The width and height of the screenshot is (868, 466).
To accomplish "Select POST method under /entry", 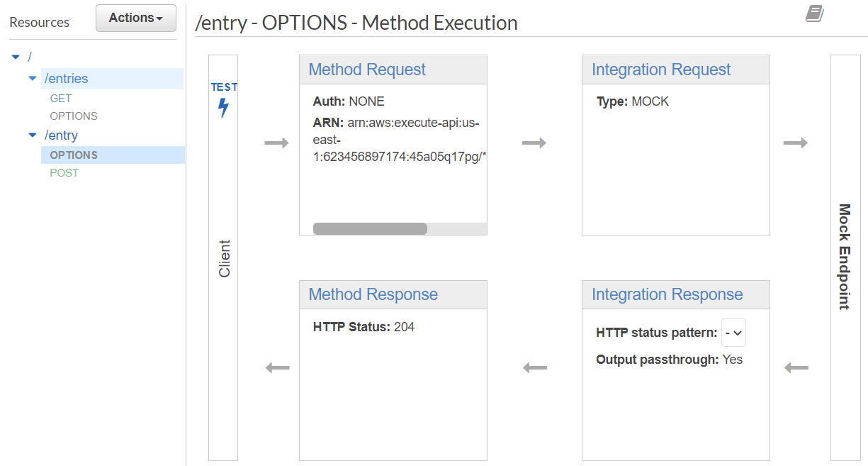I will [64, 172].
